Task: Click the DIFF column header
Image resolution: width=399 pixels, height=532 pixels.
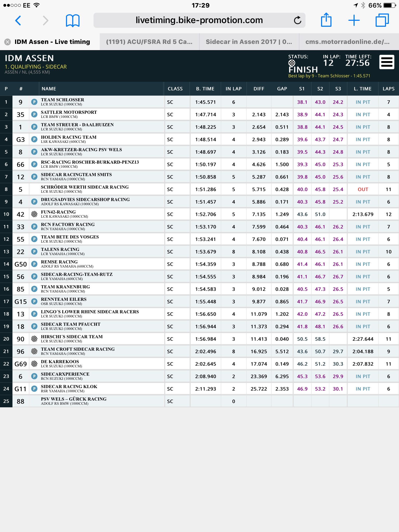Action: (x=259, y=89)
